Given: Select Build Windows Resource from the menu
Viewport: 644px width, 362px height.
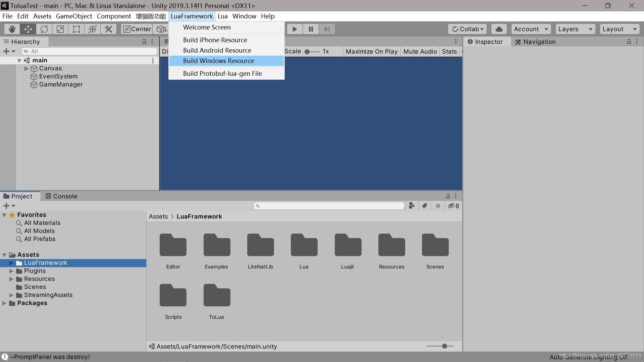Looking at the screenshot, I should (218, 61).
